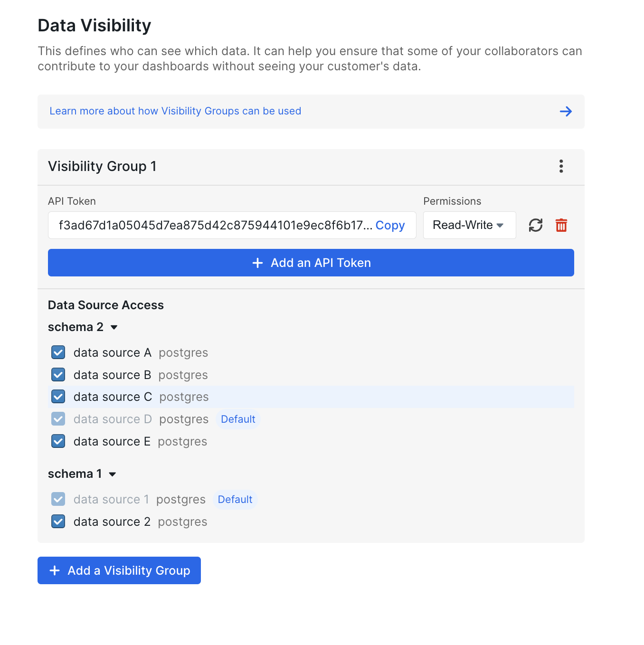Uncheck data source A in schema 2

(58, 352)
